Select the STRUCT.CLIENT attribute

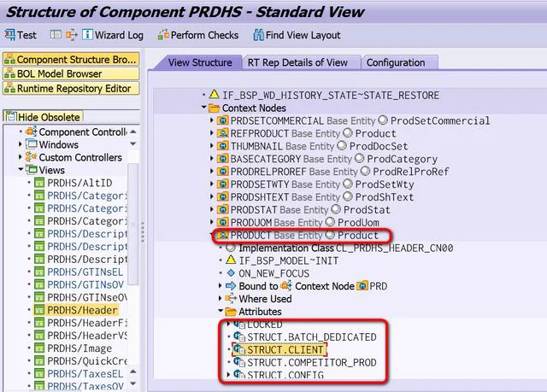click(x=286, y=350)
